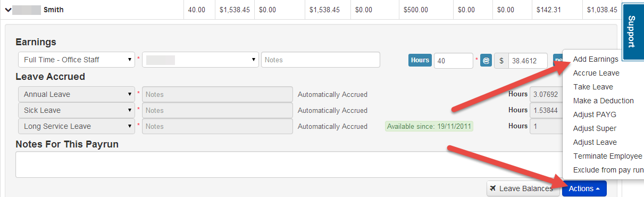The height and width of the screenshot is (197, 644).
Task: Choose Make a Deduction option
Action: tap(603, 101)
